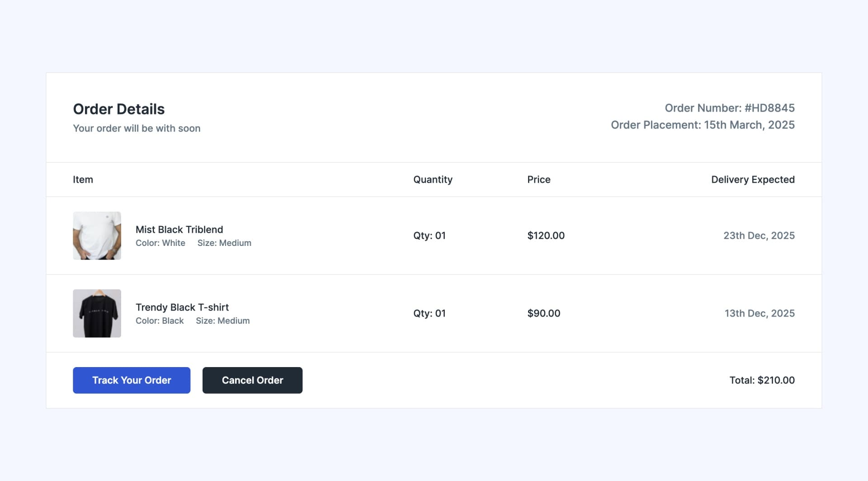
Task: Click the Track Your Order button
Action: [132, 380]
